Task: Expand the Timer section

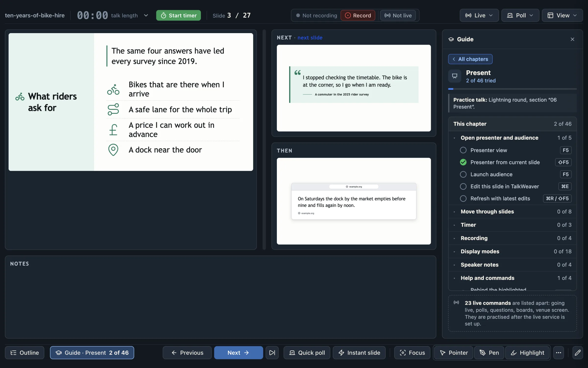Action: click(x=512, y=225)
